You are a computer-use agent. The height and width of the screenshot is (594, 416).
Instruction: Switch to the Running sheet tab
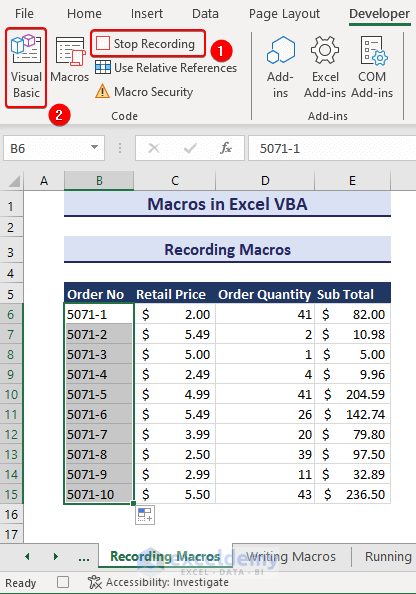(x=388, y=556)
